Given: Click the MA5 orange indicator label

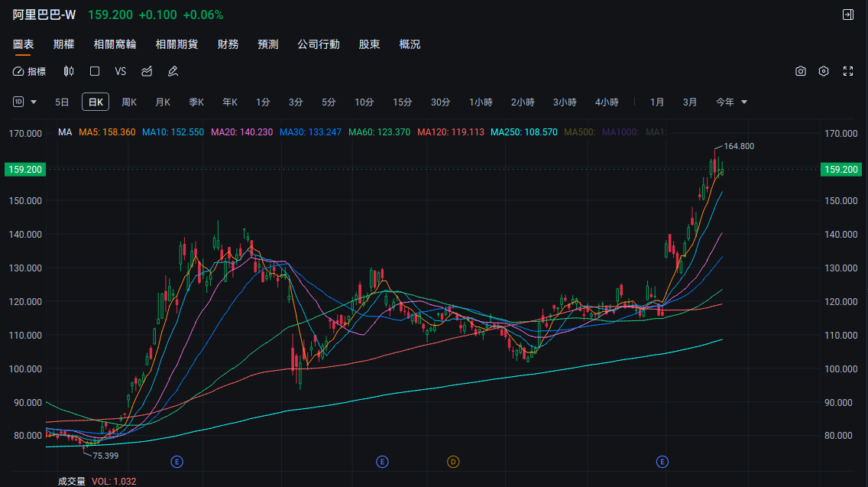Looking at the screenshot, I should pos(107,132).
